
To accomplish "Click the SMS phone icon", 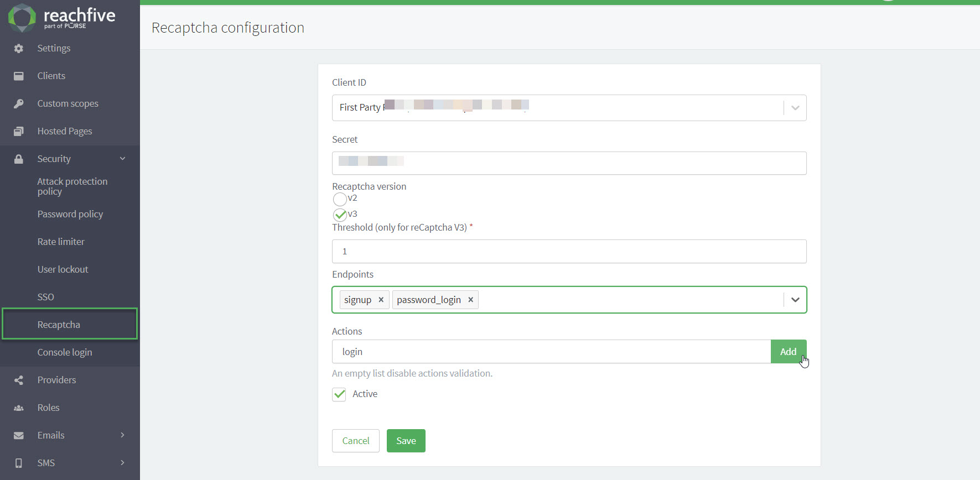I will [19, 463].
